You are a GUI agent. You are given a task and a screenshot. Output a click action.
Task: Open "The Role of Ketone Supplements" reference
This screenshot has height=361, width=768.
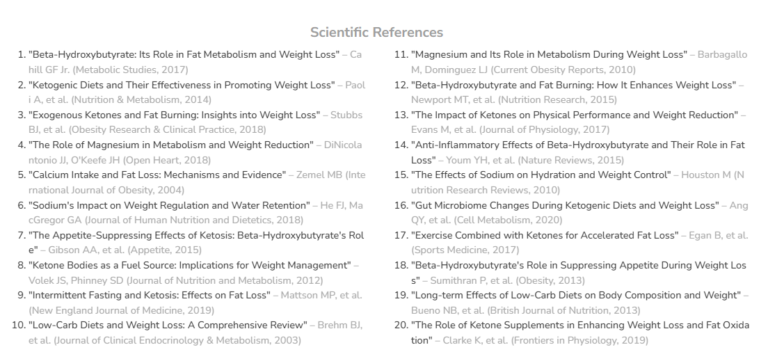pyautogui.click(x=580, y=333)
